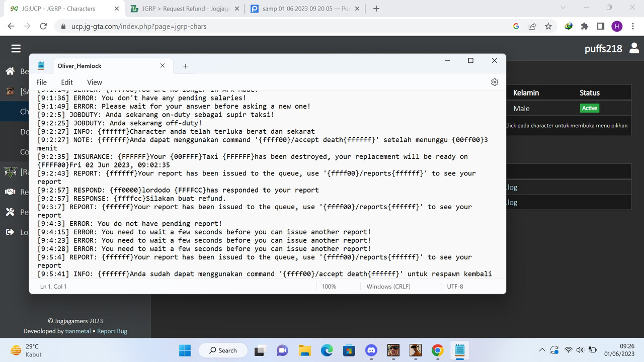Click the 100% zoom level in status bar

click(x=329, y=287)
